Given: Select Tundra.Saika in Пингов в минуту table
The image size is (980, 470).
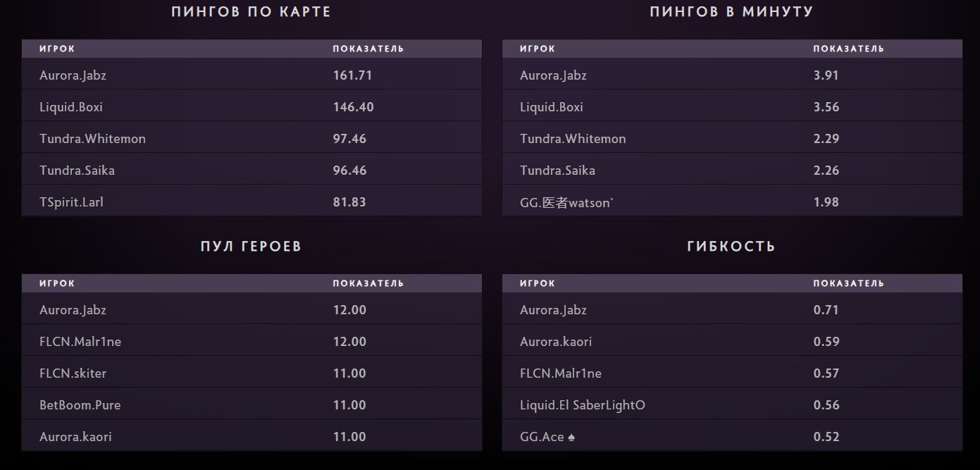Looking at the screenshot, I should point(557,171).
